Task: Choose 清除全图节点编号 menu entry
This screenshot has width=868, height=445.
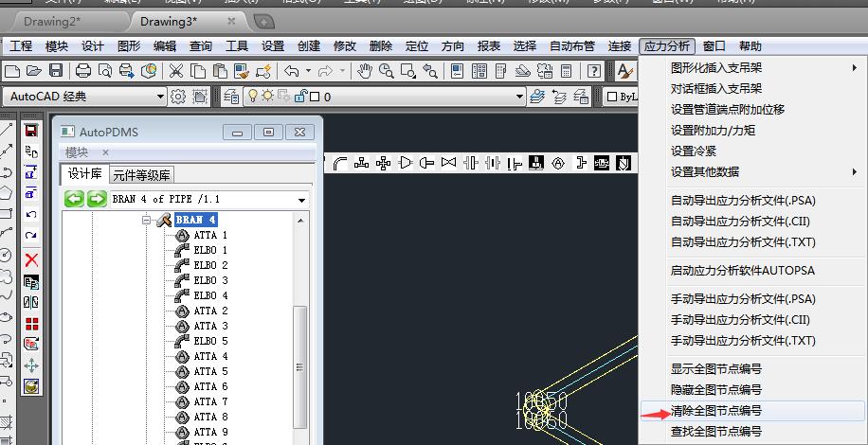Action: tap(715, 411)
